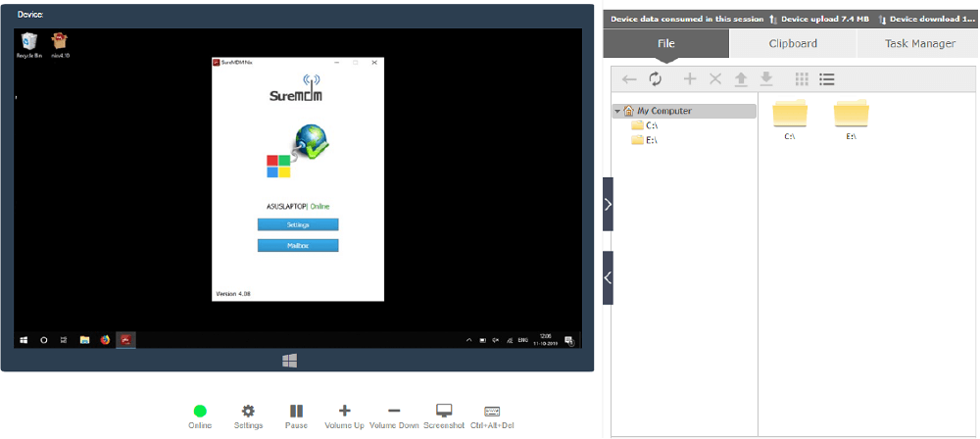Delete selected item with X icon

(715, 78)
